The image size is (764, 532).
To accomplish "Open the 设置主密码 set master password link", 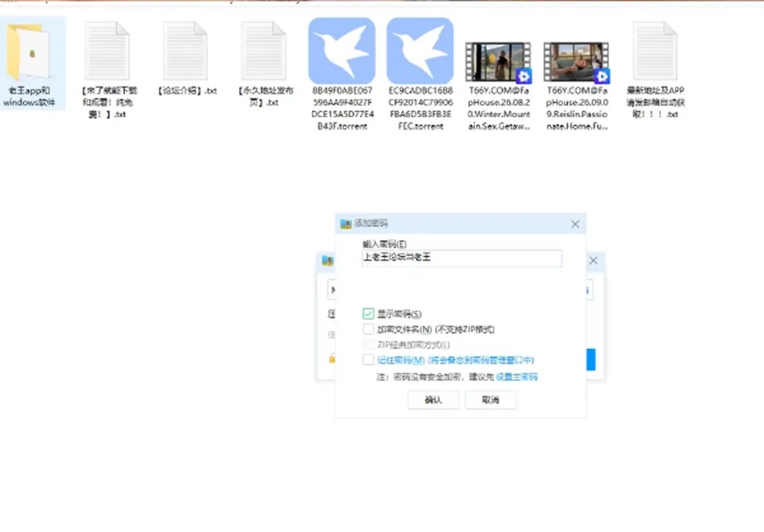I will pyautogui.click(x=516, y=377).
